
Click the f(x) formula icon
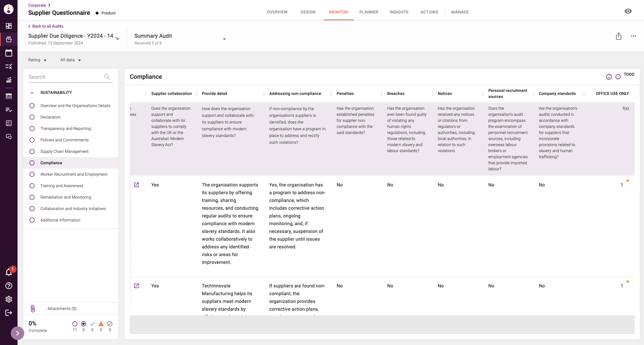coord(625,108)
